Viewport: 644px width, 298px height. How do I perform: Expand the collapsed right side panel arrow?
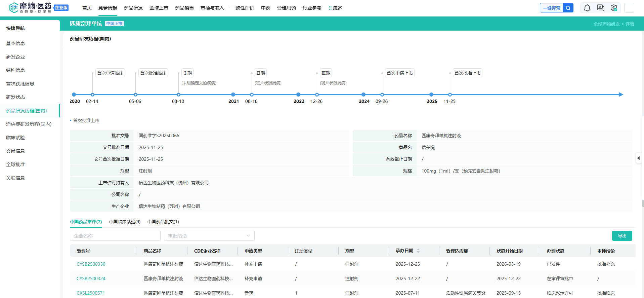click(638, 158)
